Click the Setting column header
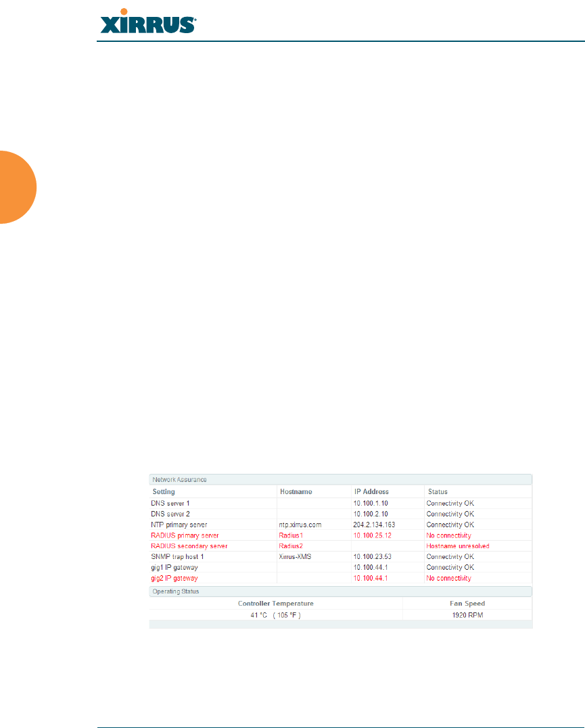585x728 pixels. coord(164,491)
